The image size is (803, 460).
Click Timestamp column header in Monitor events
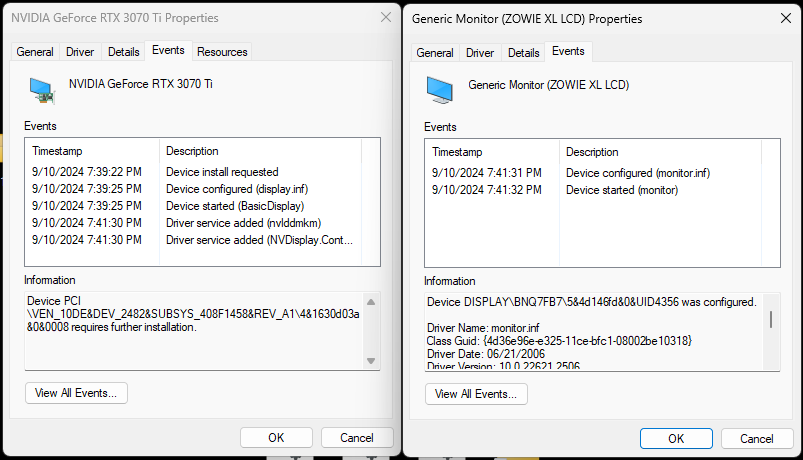(x=492, y=152)
